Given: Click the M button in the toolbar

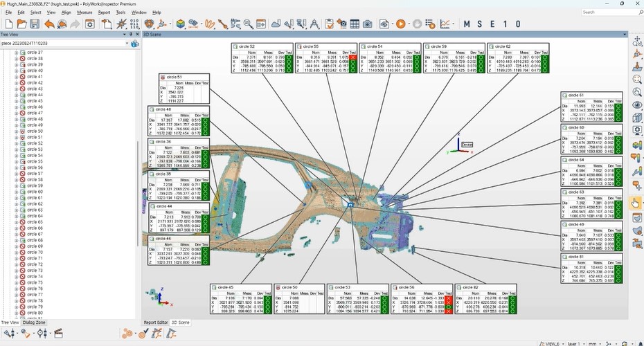Looking at the screenshot, I should 467,24.
